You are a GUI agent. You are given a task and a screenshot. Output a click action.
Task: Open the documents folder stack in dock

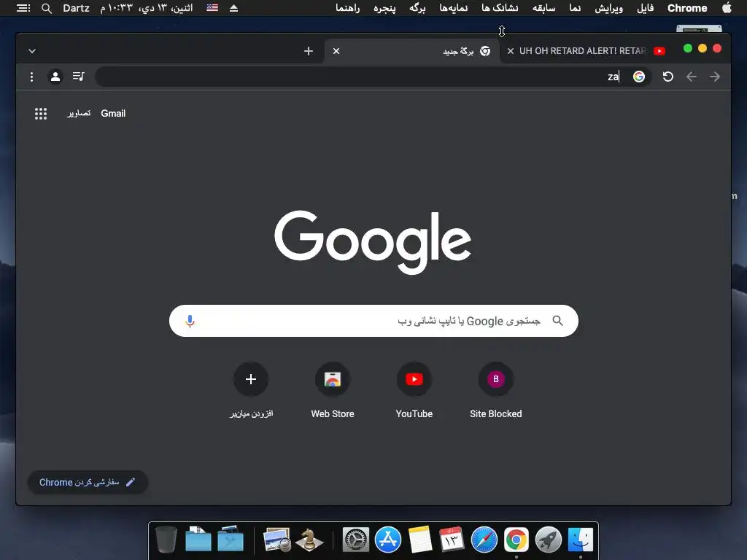coord(198,539)
